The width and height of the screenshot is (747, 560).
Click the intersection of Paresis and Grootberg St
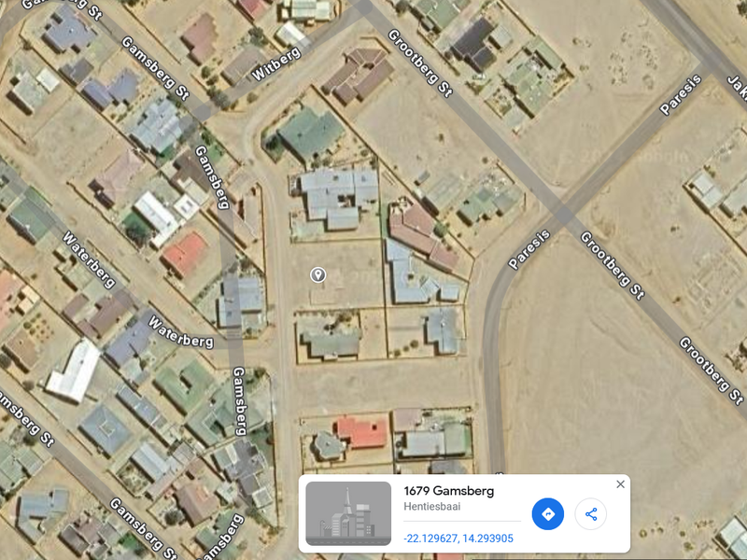[565, 214]
